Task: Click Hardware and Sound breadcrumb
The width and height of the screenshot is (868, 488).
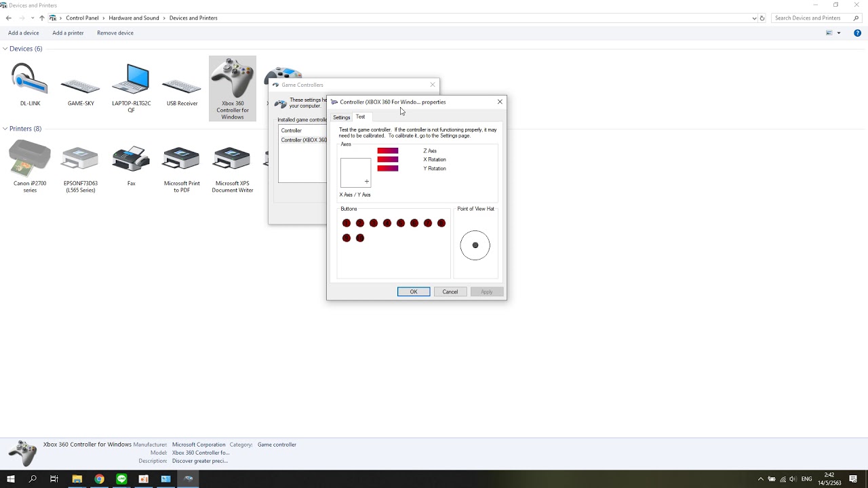Action: (134, 18)
